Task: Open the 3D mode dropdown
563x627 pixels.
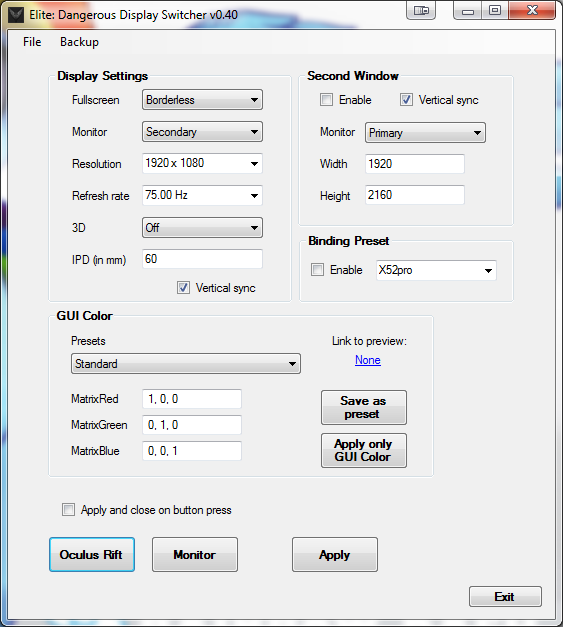Action: click(x=202, y=228)
